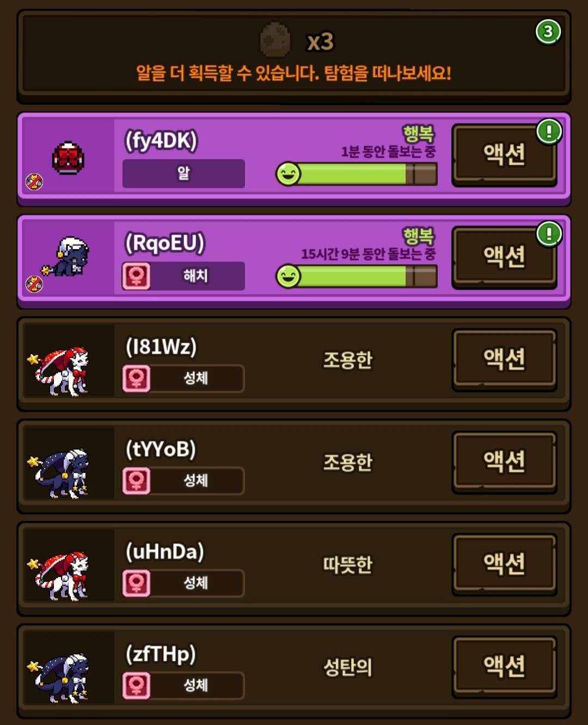Click the female gender icon for zfTHp
Viewport: 588px width, 725px height.
(x=136, y=685)
